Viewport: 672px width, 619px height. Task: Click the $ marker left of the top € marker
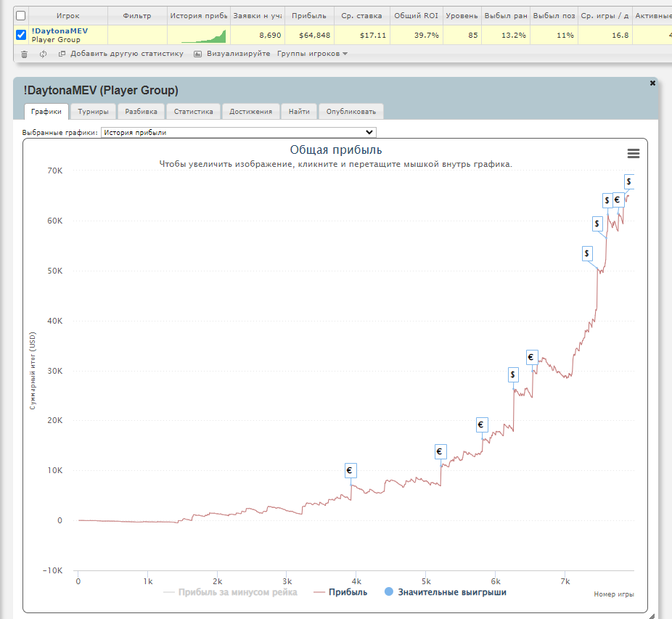607,200
